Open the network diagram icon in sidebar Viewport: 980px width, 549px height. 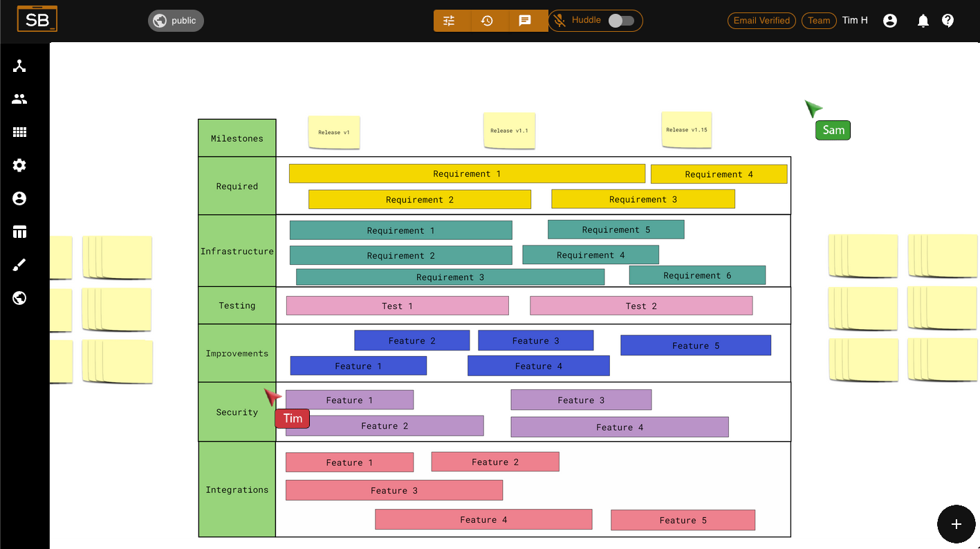click(19, 66)
